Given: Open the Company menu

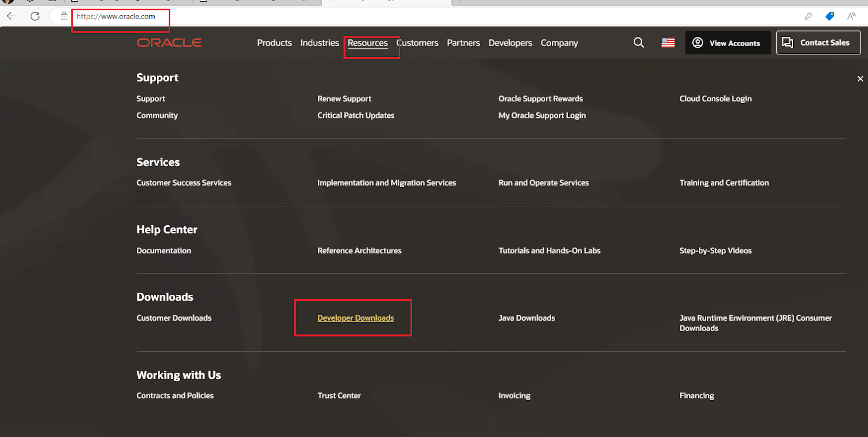Looking at the screenshot, I should [559, 43].
